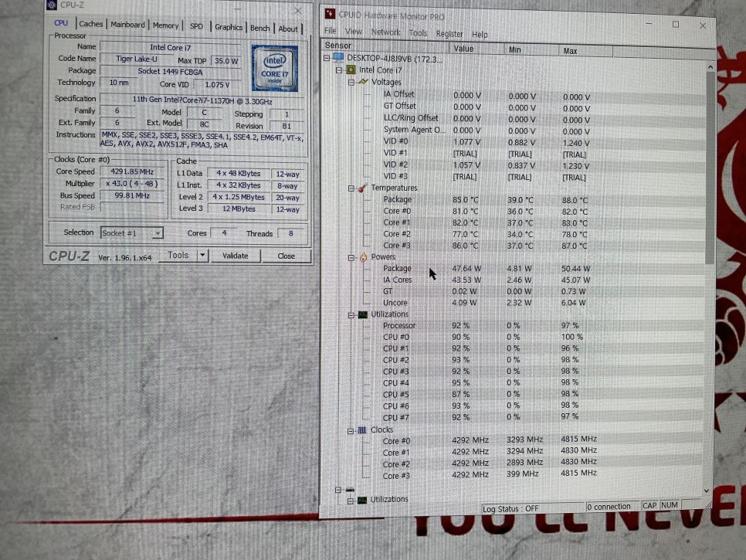746x560 pixels.
Task: Click the CPU-Z app icon in title bar
Action: [x=52, y=5]
